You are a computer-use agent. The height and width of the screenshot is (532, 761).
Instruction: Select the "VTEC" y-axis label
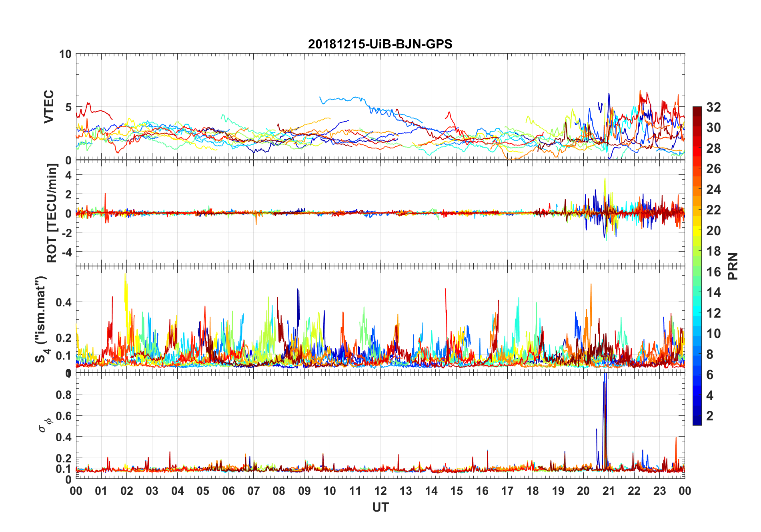[x=49, y=107]
